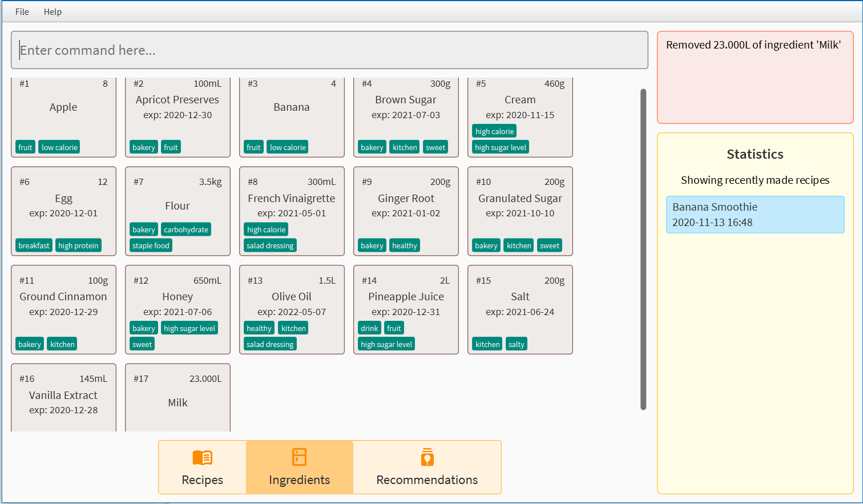The height and width of the screenshot is (504, 863).
Task: Select the Olive Oil ingredient name
Action: (x=292, y=296)
